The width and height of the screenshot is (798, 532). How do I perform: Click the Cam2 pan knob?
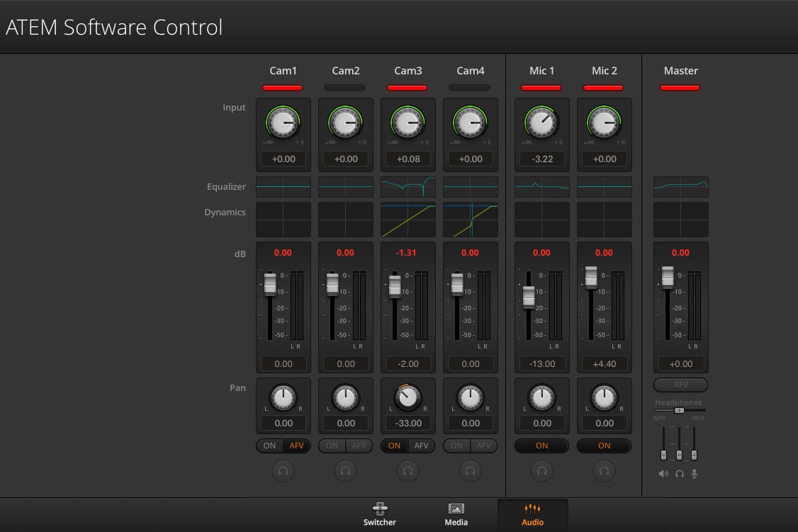pyautogui.click(x=346, y=397)
